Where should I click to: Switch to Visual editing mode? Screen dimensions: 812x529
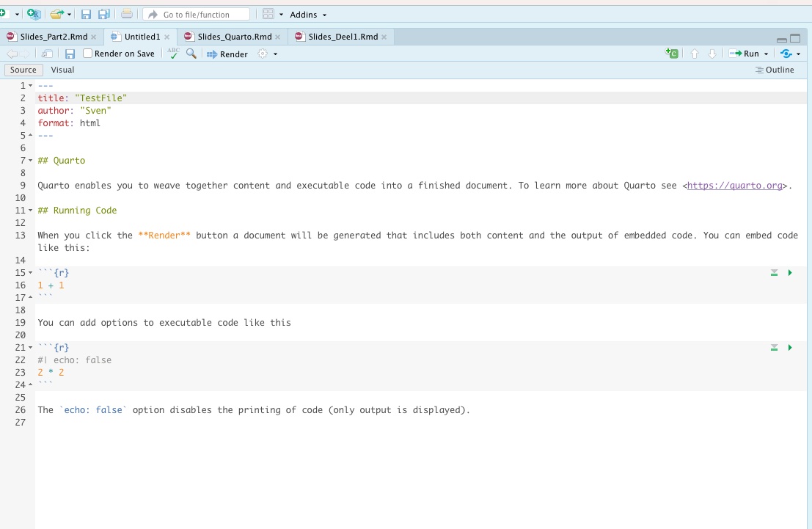pyautogui.click(x=62, y=70)
